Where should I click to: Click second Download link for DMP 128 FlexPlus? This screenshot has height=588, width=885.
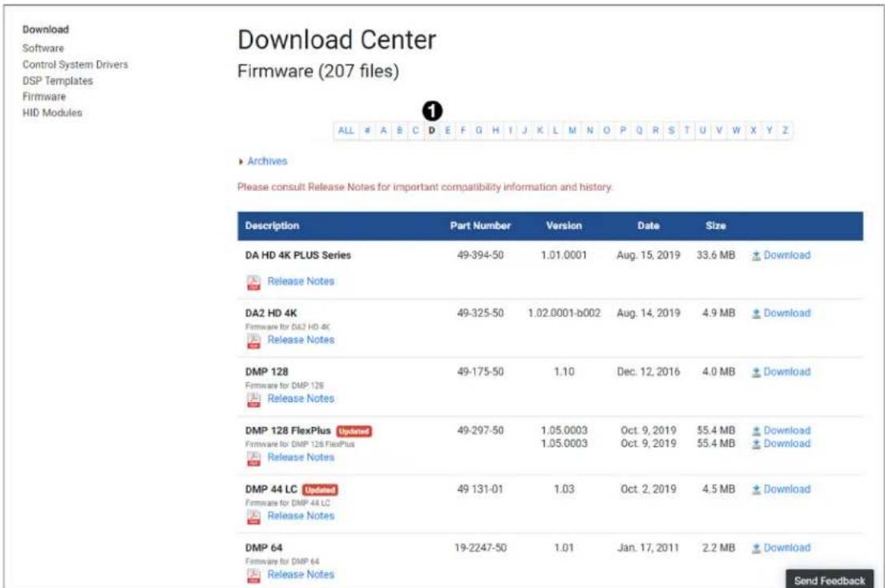tap(781, 444)
